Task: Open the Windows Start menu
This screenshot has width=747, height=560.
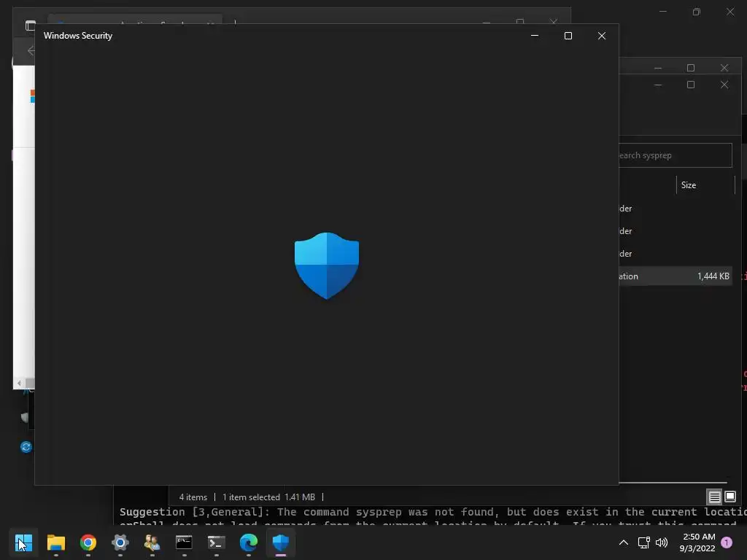Action: [x=23, y=542]
